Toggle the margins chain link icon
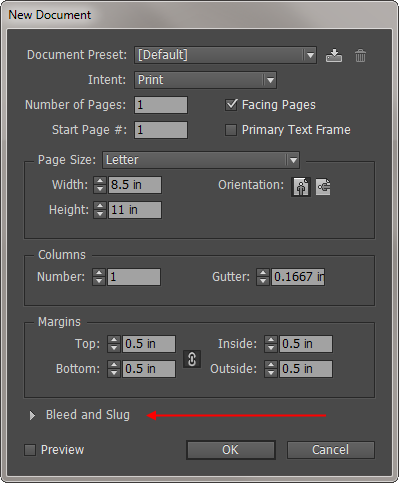 tap(192, 359)
